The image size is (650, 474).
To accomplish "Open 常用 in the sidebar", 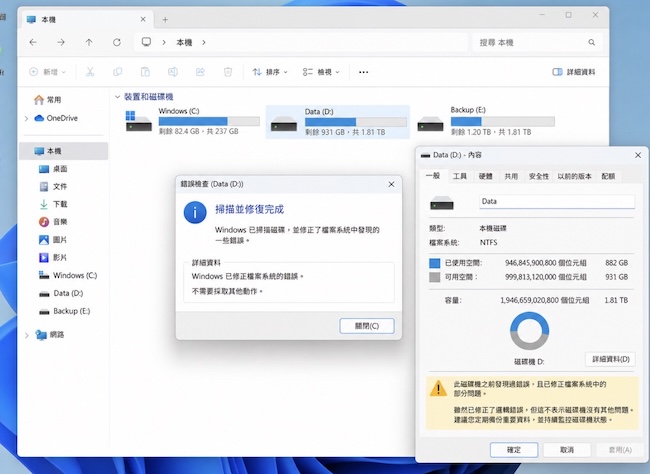I will (x=48, y=100).
